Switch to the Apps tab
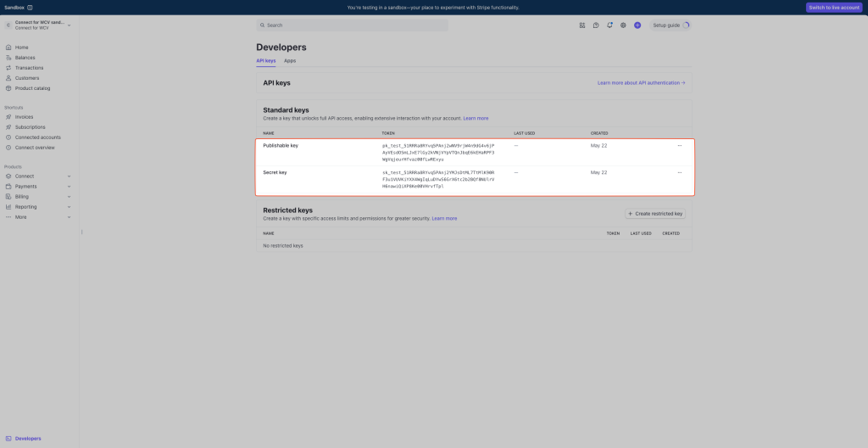 click(x=290, y=61)
